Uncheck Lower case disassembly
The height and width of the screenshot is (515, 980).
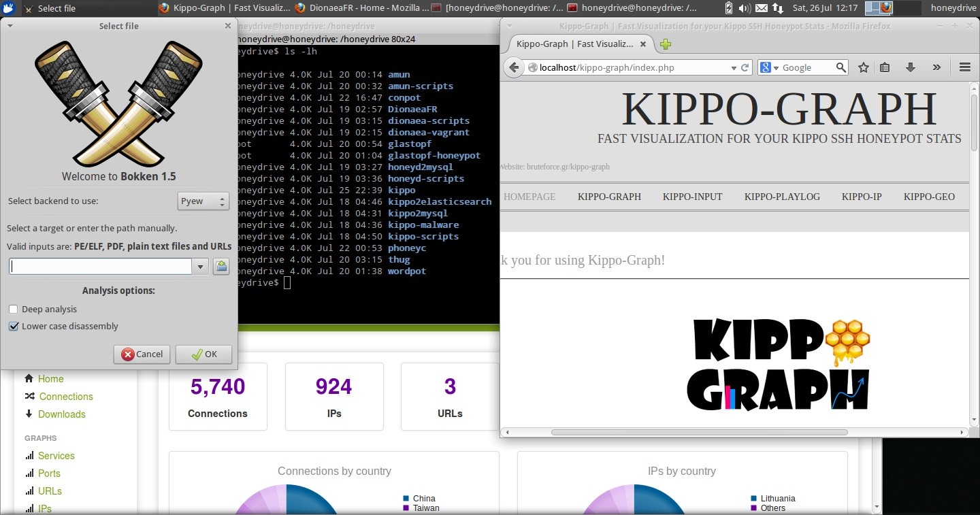14,326
